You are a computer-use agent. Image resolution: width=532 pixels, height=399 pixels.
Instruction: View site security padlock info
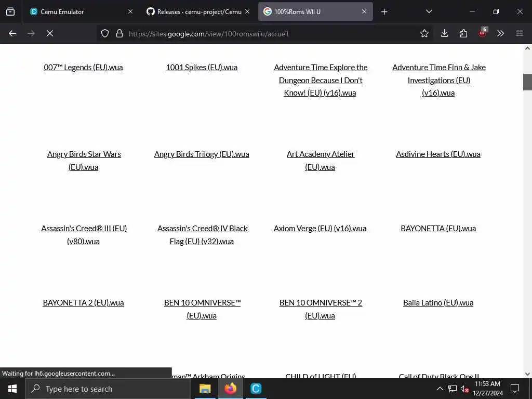pyautogui.click(x=119, y=33)
